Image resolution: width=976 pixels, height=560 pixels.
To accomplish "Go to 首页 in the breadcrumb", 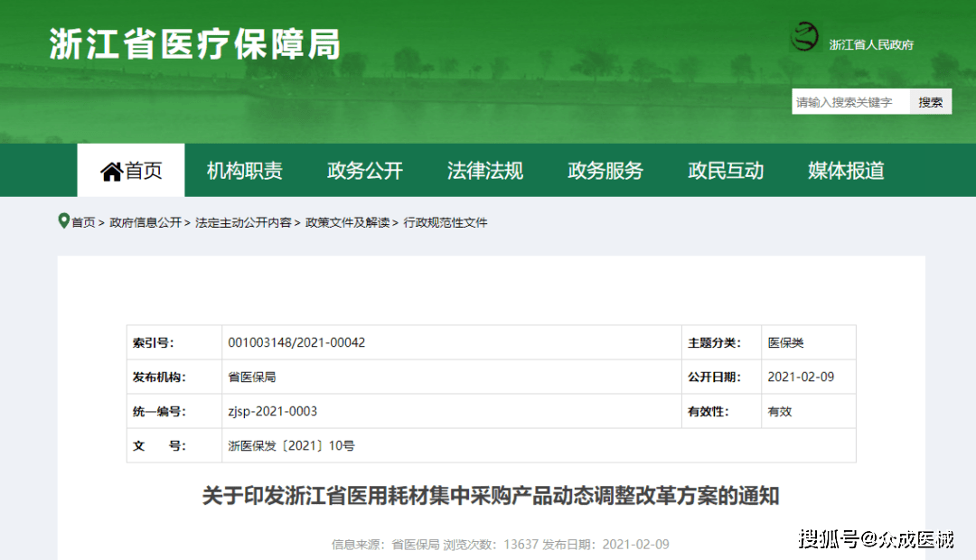I will (83, 223).
